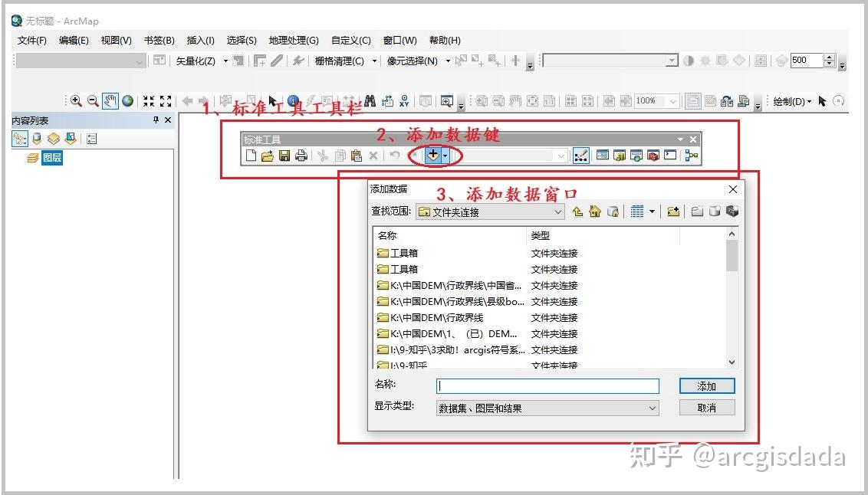Click the Fixed Zoom Out arrows icon
Viewport: 868px width, 495px height.
coord(166,101)
